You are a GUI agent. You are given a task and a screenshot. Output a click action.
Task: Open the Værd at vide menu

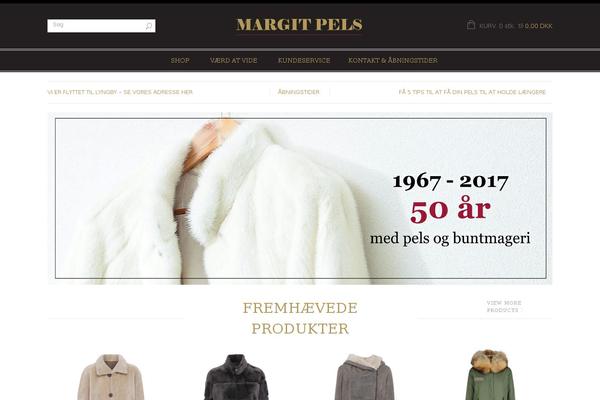[x=233, y=60]
